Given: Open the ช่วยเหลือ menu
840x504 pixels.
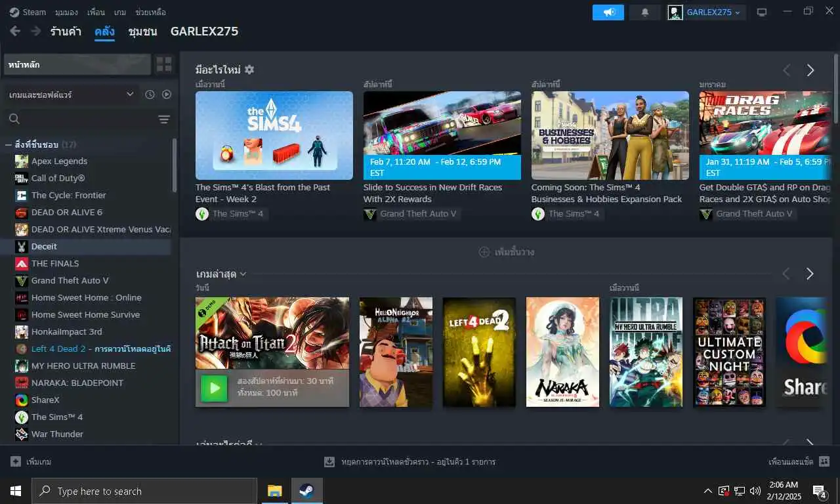Looking at the screenshot, I should point(150,12).
